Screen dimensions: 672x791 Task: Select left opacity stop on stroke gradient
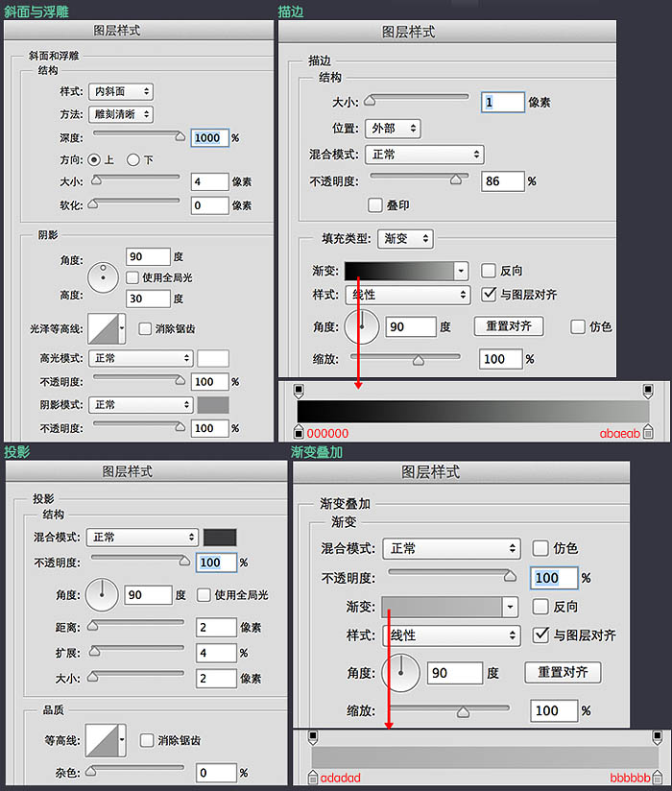(299, 392)
